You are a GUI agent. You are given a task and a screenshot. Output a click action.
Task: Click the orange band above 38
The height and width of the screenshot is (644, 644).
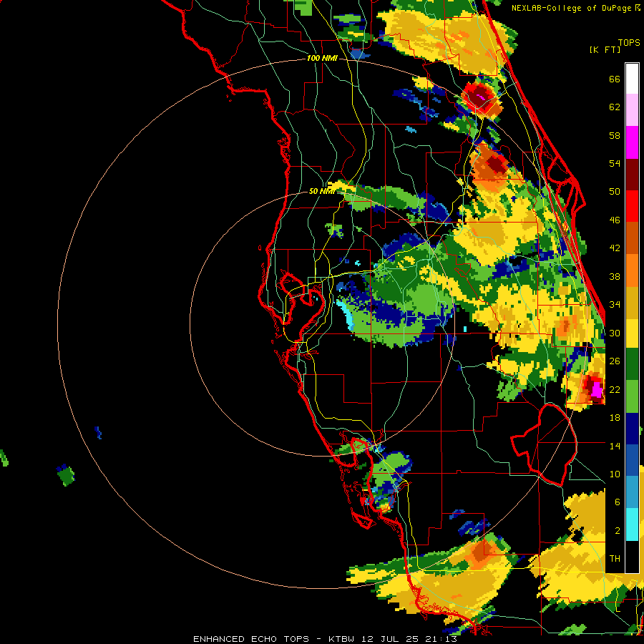[632, 270]
